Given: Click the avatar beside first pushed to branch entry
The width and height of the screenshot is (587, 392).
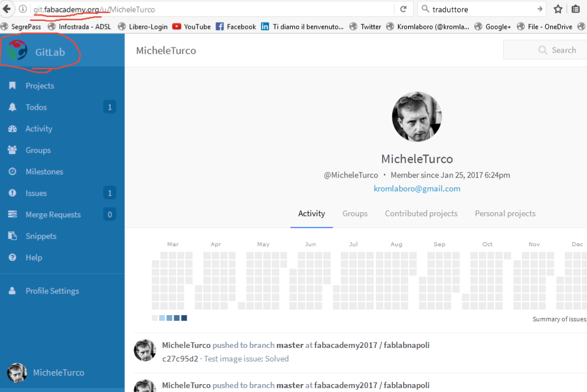Looking at the screenshot, I should (x=145, y=350).
